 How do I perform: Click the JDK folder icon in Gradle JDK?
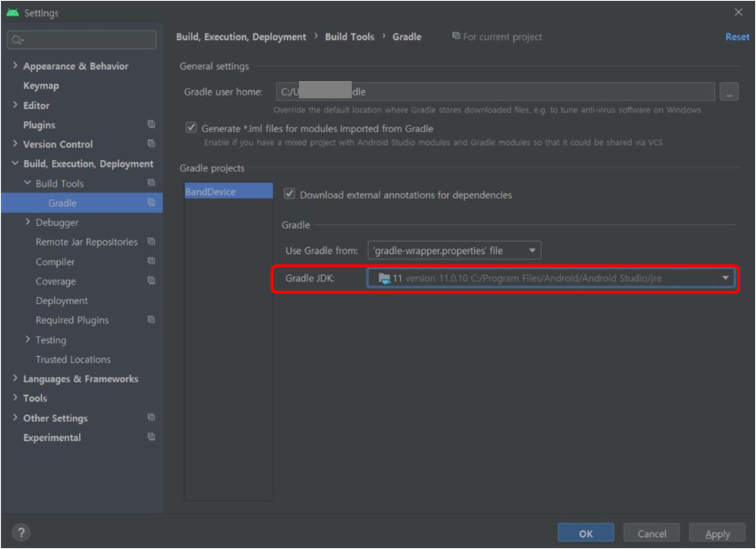click(384, 278)
